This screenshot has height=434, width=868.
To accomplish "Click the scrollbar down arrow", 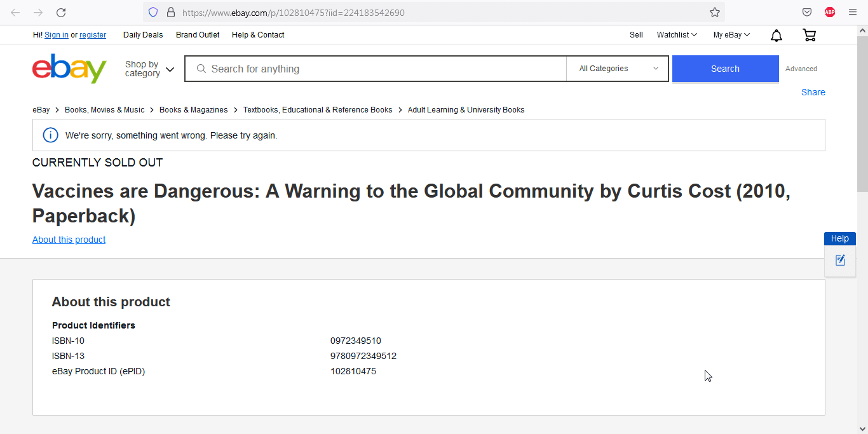I will [862, 428].
